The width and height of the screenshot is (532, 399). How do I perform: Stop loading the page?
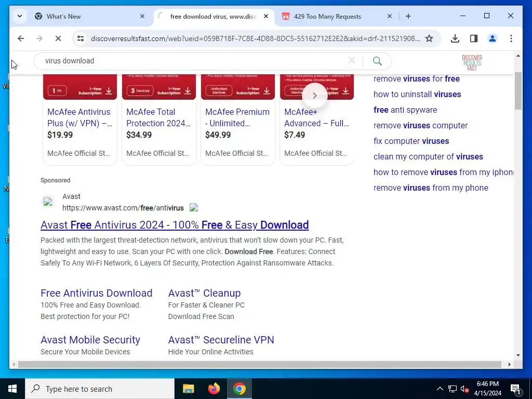coord(58,38)
